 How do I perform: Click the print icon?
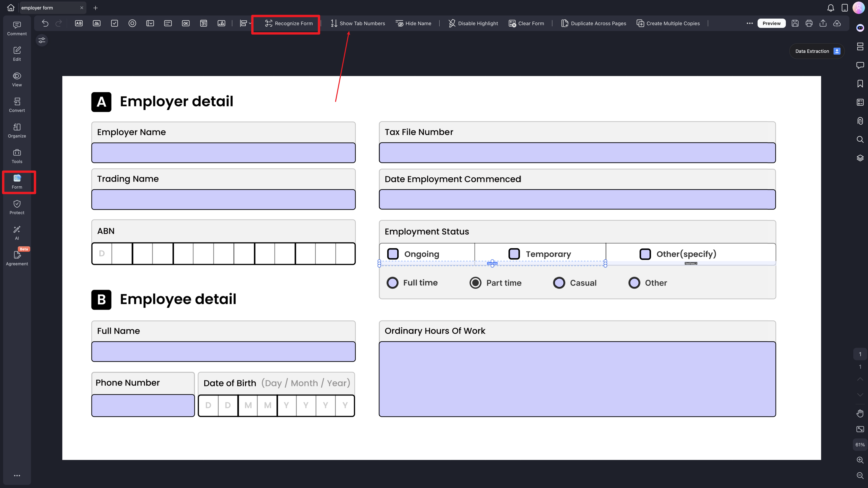click(x=809, y=23)
